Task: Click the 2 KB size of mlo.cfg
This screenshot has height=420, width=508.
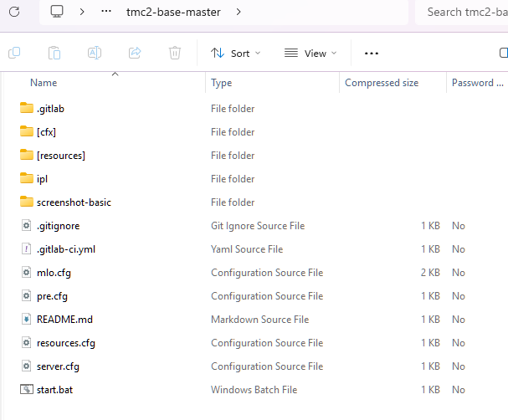Action: pyautogui.click(x=430, y=273)
